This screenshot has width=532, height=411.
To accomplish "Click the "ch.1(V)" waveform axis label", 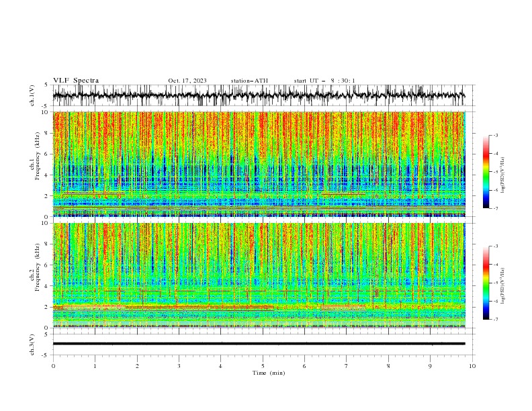I will click(32, 95).
